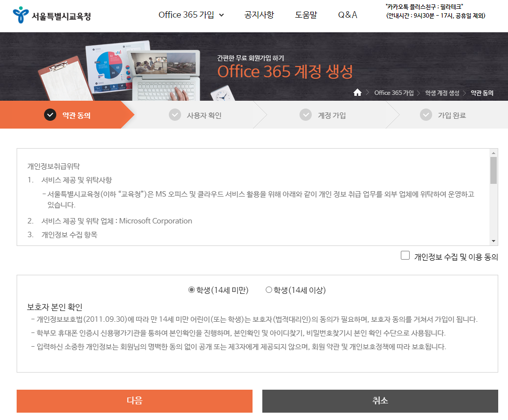Viewport: 508px width, 420px height.
Task: Click the orange 다음 button
Action: tap(135, 401)
